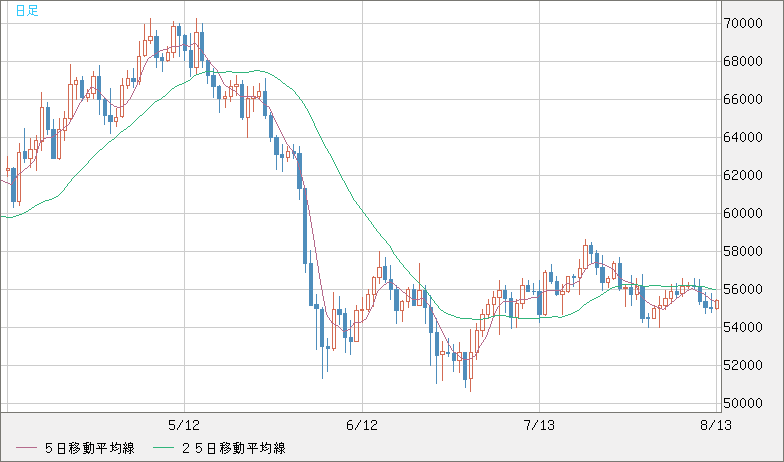
Task: Click the 66000 price axis label
Action: tap(742, 100)
